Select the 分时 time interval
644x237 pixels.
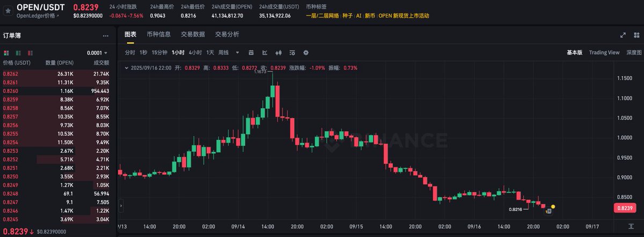click(130, 53)
